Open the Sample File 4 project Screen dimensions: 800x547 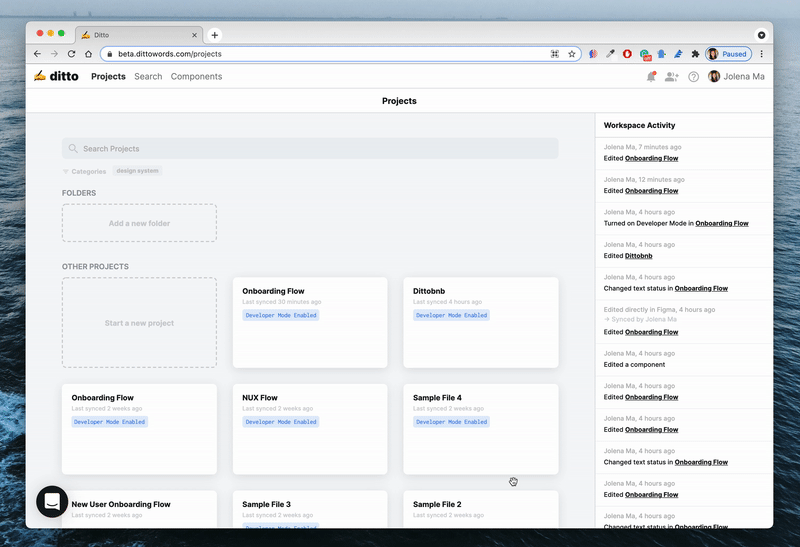tap(481, 429)
